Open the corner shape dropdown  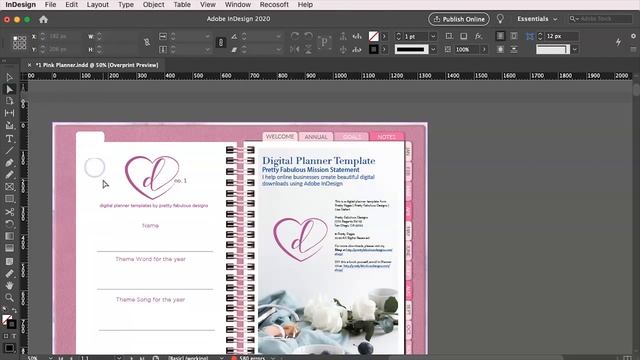pos(575,49)
